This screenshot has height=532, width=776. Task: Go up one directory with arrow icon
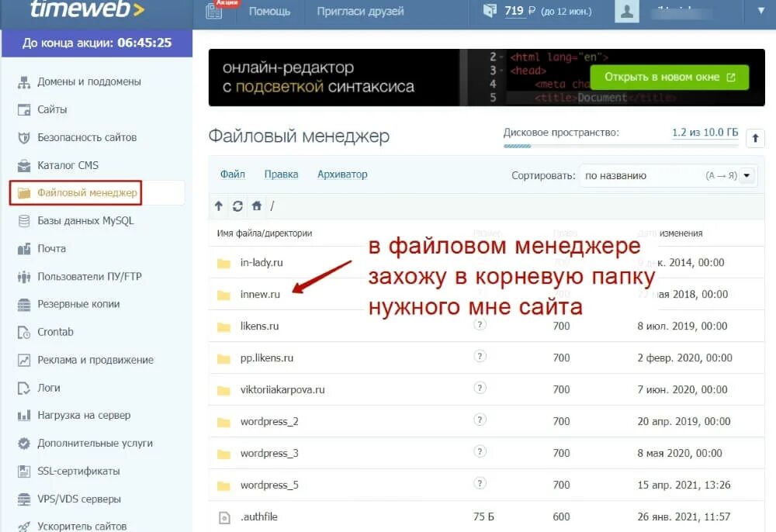tap(219, 206)
